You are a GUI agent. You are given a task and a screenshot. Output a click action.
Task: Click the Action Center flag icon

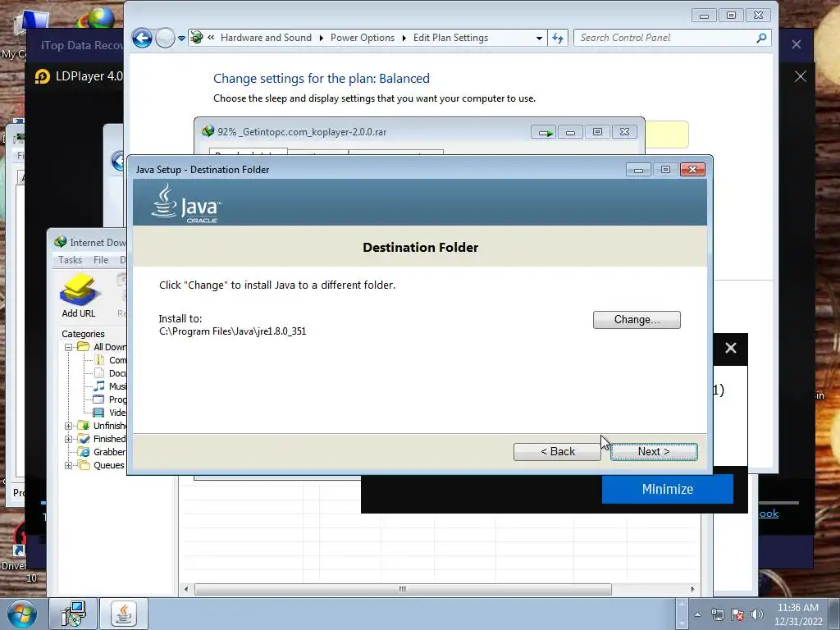[737, 614]
